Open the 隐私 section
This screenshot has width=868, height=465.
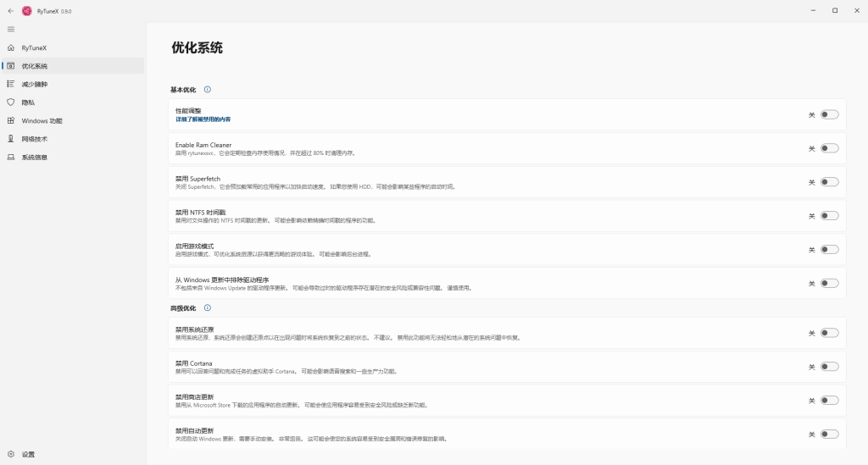73,102
